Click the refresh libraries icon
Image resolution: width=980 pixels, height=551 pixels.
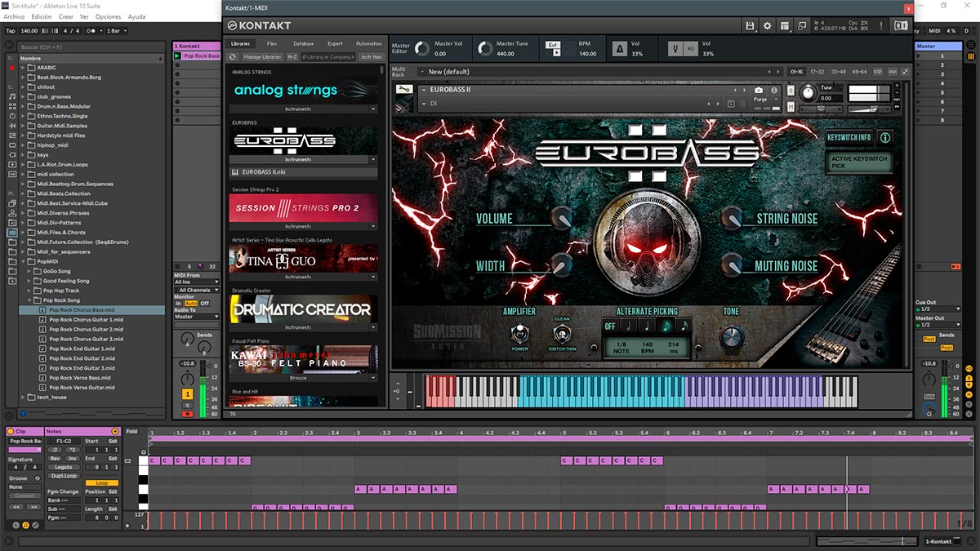(x=233, y=57)
